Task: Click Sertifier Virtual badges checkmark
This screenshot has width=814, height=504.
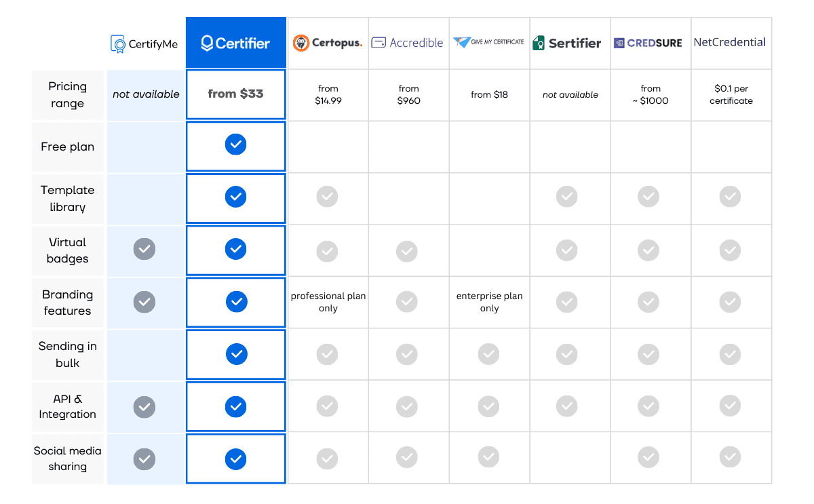Action: (567, 250)
